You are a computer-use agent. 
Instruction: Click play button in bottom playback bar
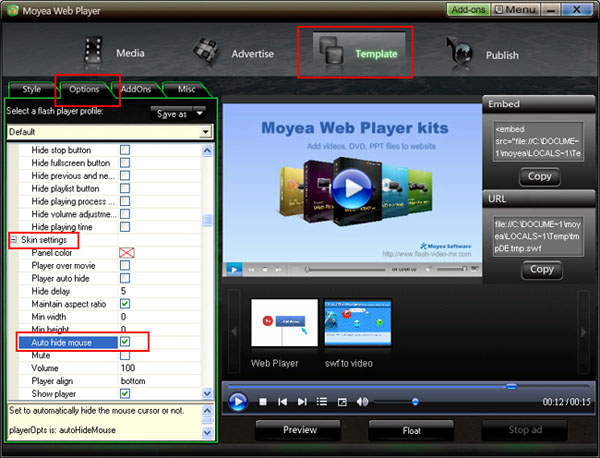[x=238, y=402]
